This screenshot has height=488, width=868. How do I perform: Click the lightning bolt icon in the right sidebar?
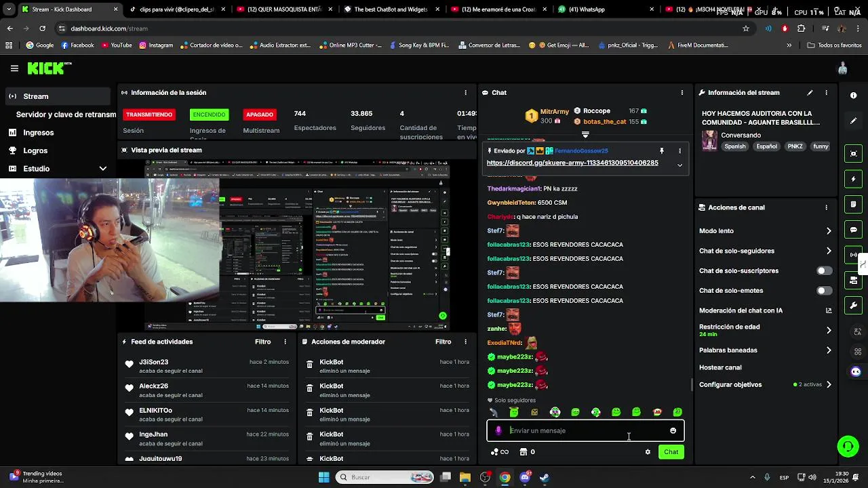(854, 180)
